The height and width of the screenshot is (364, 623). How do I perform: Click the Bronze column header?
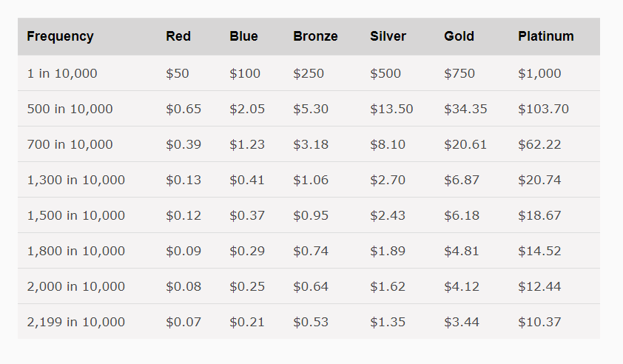tap(315, 36)
